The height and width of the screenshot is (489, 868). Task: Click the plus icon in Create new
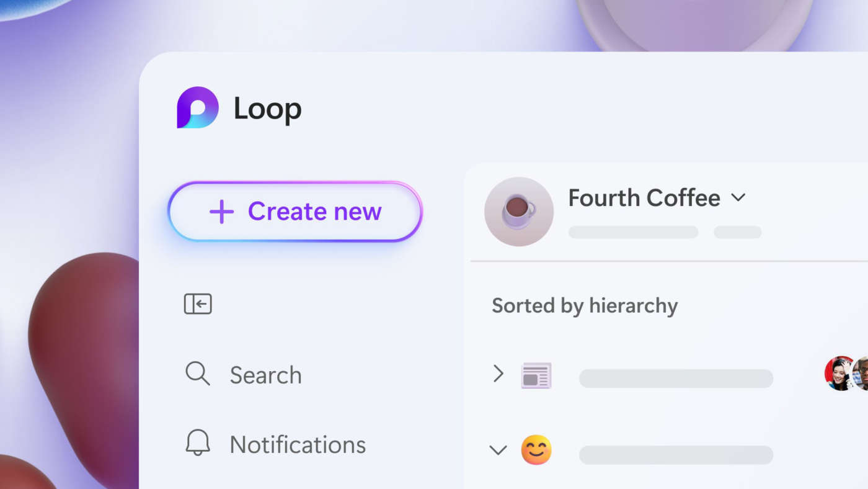pos(221,212)
